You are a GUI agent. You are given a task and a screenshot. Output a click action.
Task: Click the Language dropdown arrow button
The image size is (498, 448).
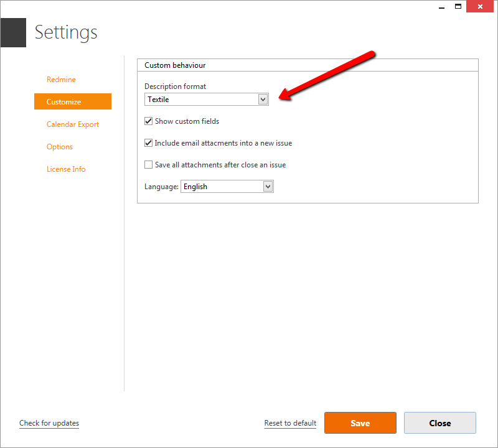click(268, 187)
